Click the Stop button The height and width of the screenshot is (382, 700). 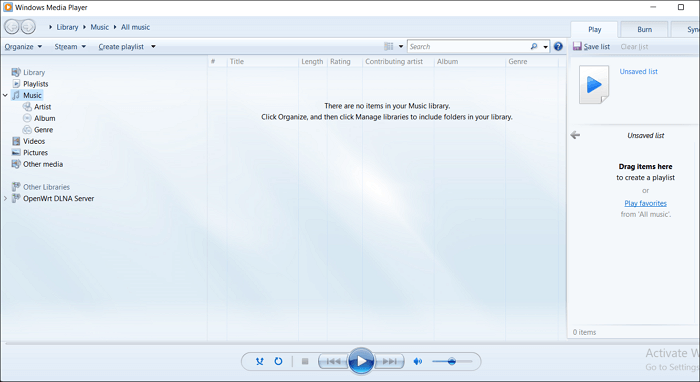click(305, 361)
